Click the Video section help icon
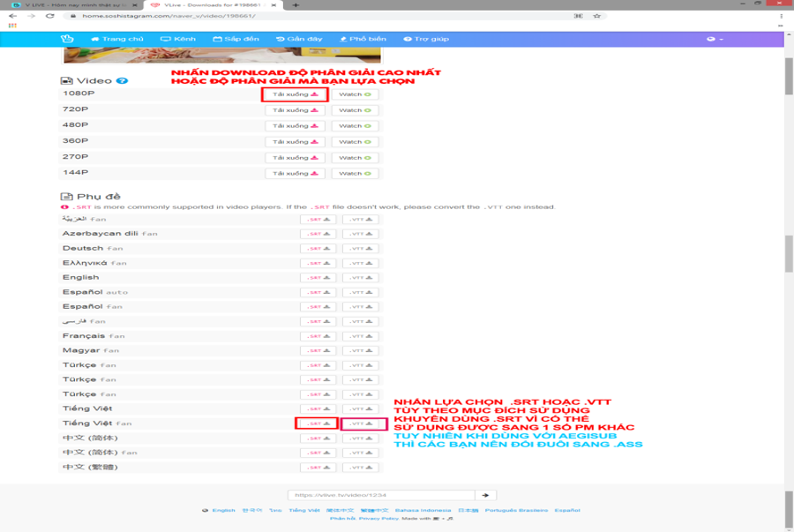This screenshot has height=532, width=794. (x=122, y=81)
